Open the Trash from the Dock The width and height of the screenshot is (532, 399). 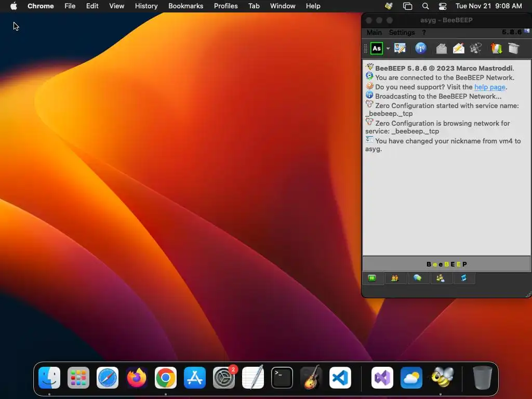point(482,378)
